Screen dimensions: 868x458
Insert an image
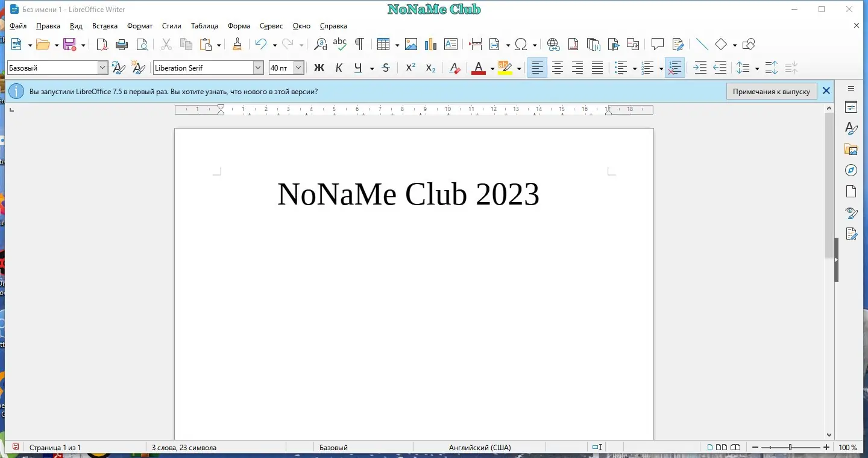click(411, 44)
